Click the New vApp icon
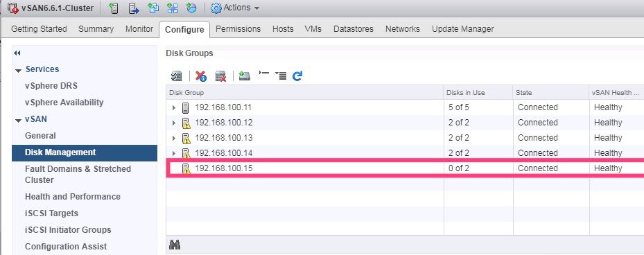644x255 pixels. tap(173, 8)
